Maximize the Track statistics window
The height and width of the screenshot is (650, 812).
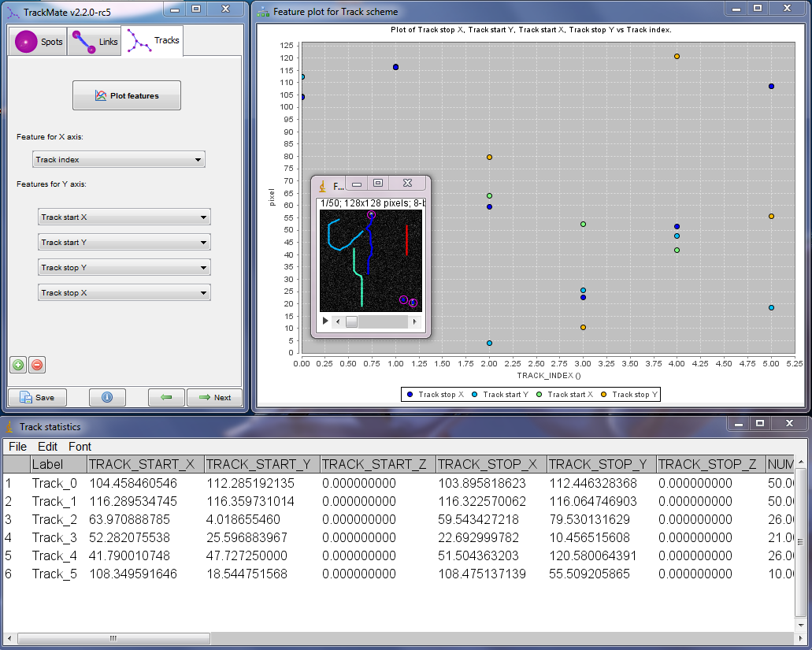pyautogui.click(x=760, y=424)
